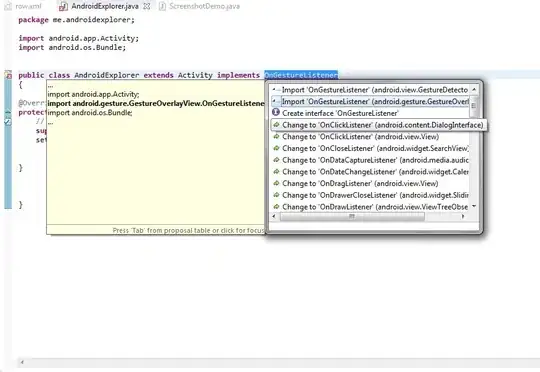Click the Java file icon on AndroidExplorer.java tab
Screen dimensions: 540x372
pos(63,6)
